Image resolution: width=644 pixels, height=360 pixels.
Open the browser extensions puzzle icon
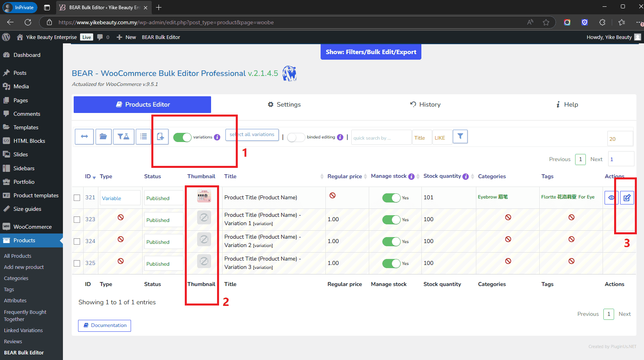602,22
